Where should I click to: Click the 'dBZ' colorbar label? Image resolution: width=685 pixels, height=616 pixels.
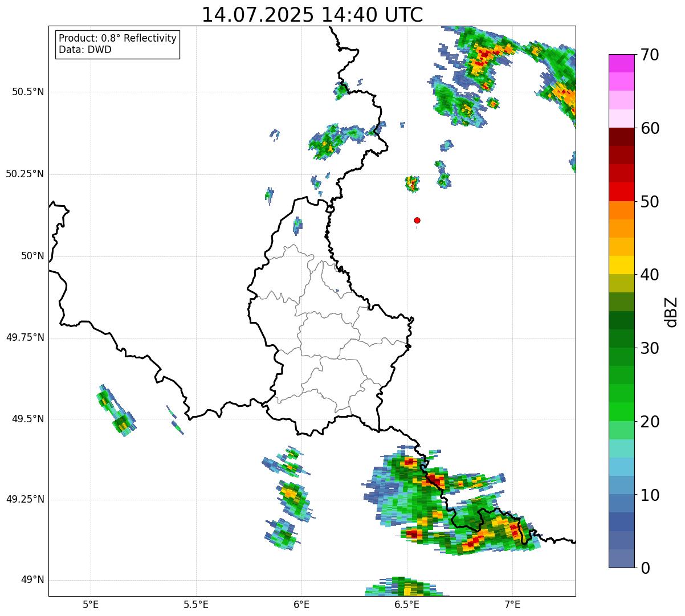(671, 312)
